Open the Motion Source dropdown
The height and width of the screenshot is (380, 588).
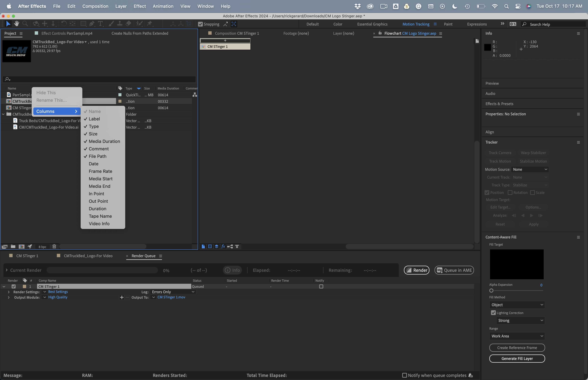coord(530,170)
